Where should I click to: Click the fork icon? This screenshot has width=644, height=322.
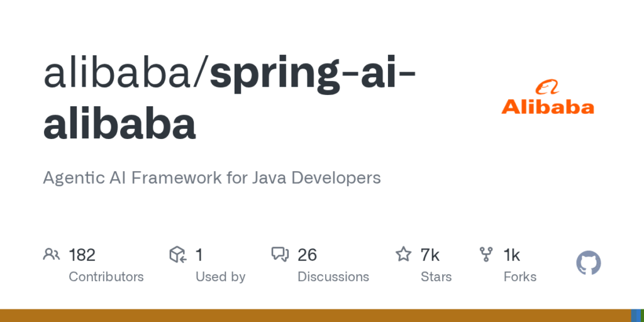pos(486,254)
